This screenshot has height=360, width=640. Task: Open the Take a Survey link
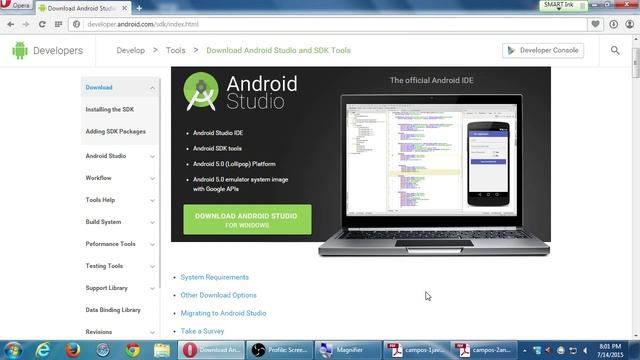[x=202, y=331]
